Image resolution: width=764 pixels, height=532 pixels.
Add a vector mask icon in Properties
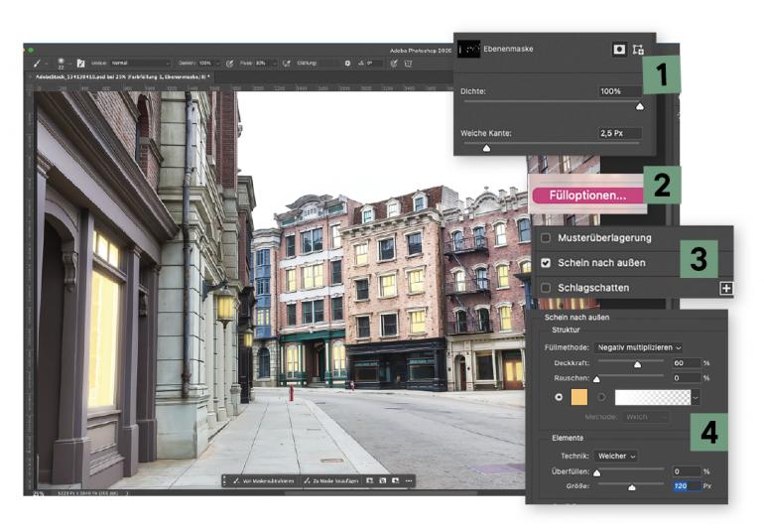pos(638,50)
